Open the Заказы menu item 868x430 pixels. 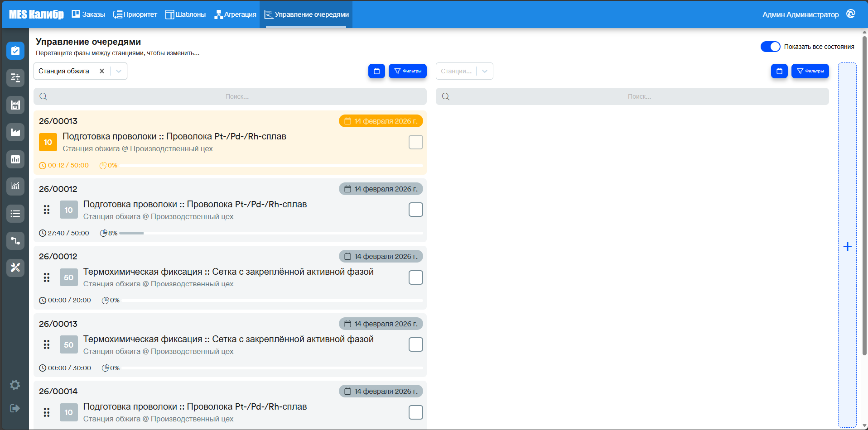(88, 14)
